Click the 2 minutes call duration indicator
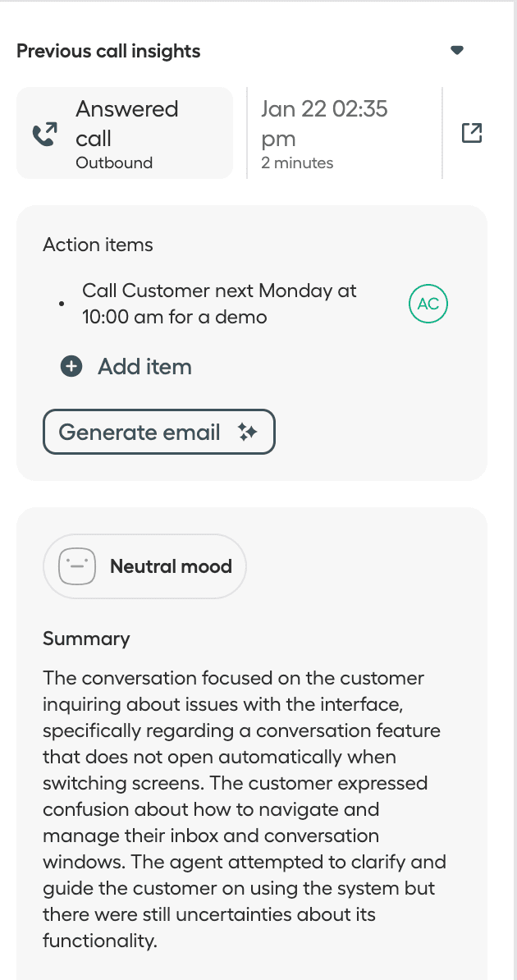The height and width of the screenshot is (980, 517). pyautogui.click(x=297, y=163)
